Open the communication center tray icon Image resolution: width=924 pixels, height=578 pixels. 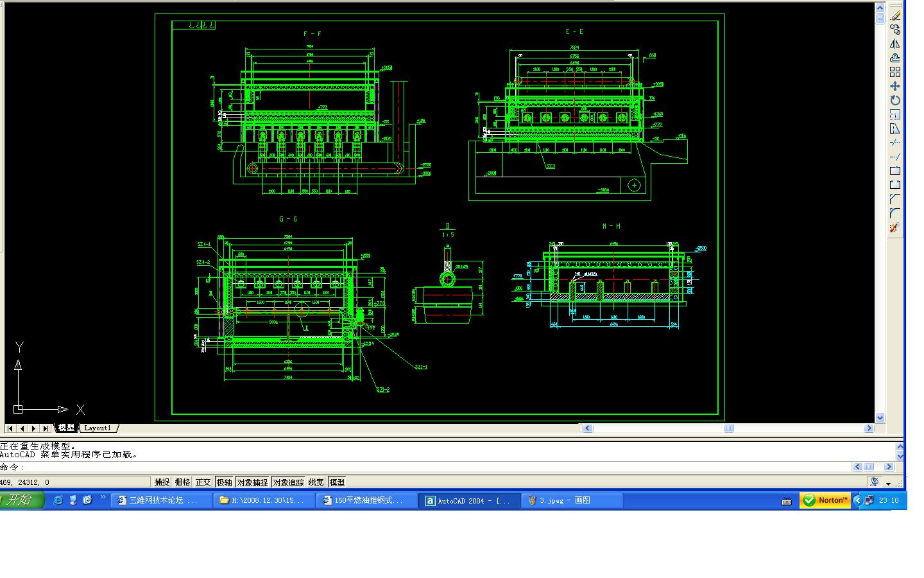874,482
